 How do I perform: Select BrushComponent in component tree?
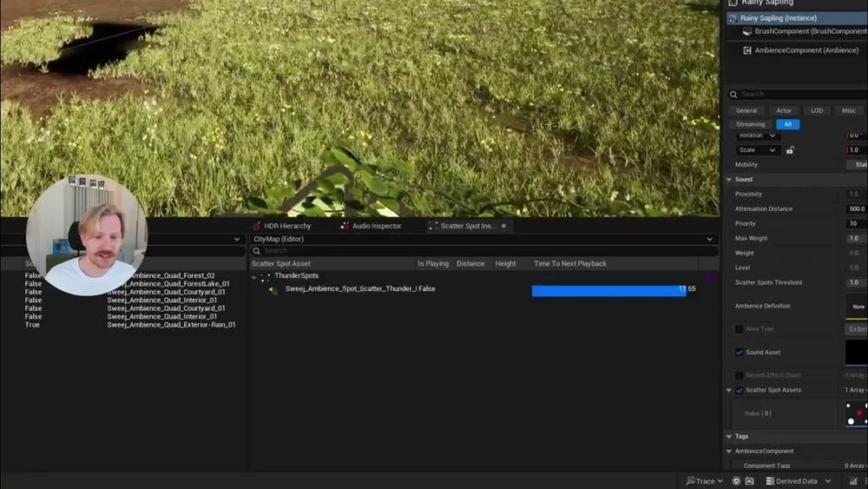[x=811, y=31]
